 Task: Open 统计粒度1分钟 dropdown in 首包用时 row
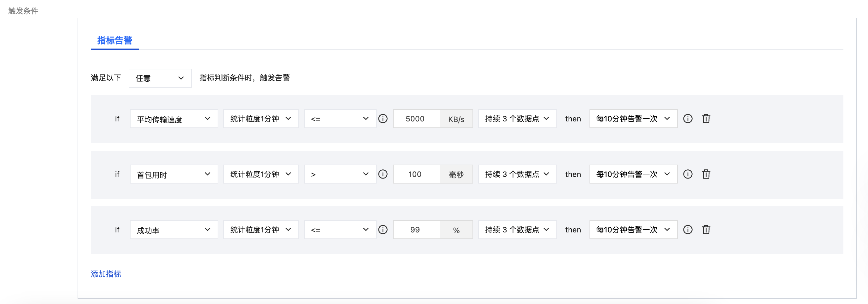tap(261, 174)
